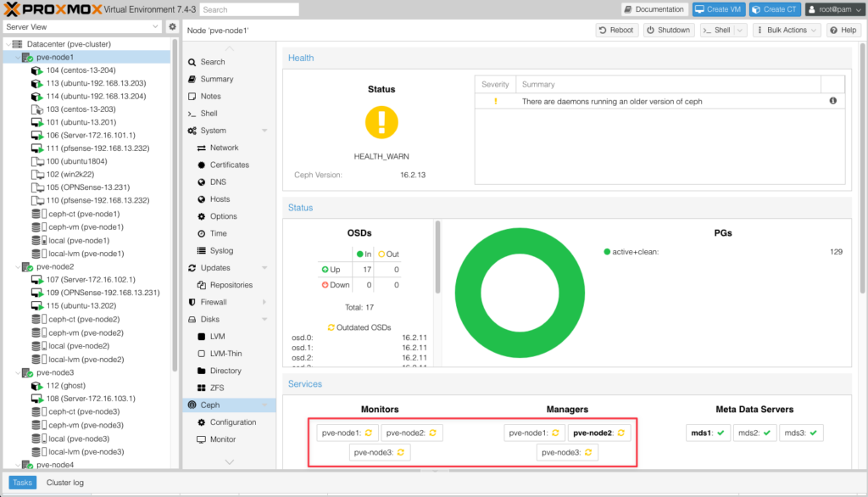Viewport: 868px width, 497px height.
Task: Click the gear icon beside Server View
Action: point(172,26)
